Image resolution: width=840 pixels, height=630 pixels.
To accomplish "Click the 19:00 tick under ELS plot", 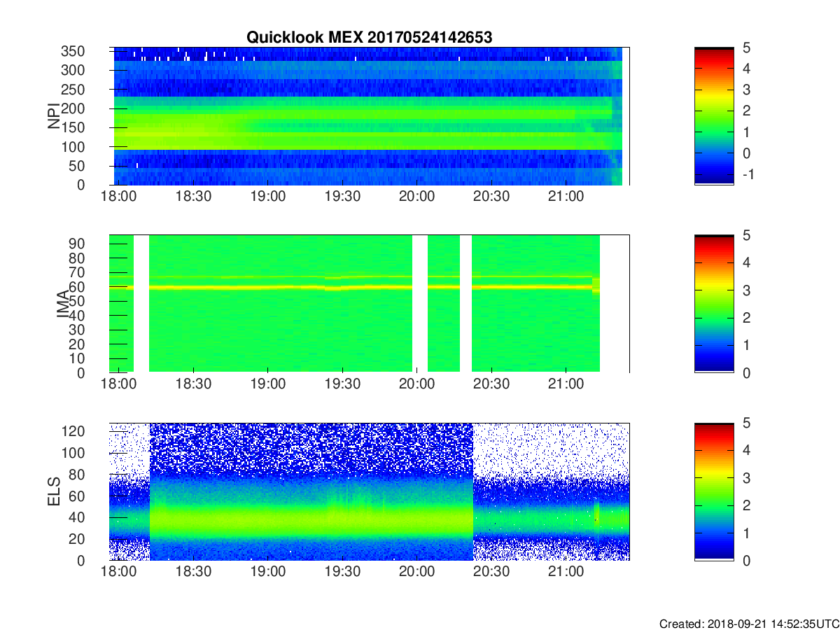I will (x=268, y=573).
